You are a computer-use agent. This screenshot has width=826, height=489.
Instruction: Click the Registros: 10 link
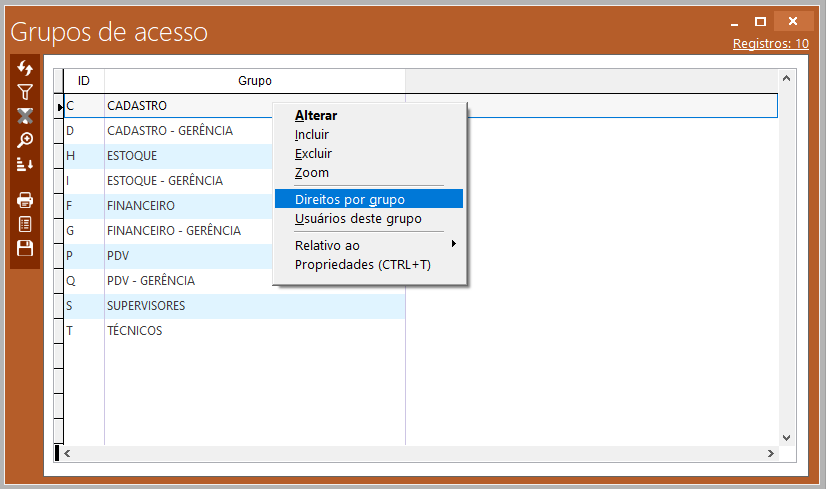[x=770, y=44]
